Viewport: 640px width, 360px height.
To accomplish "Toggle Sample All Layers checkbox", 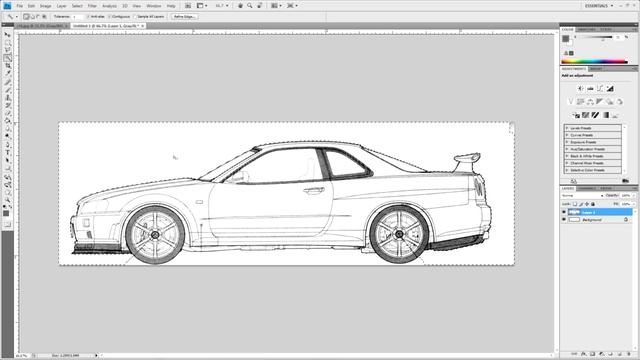I will (x=136, y=17).
